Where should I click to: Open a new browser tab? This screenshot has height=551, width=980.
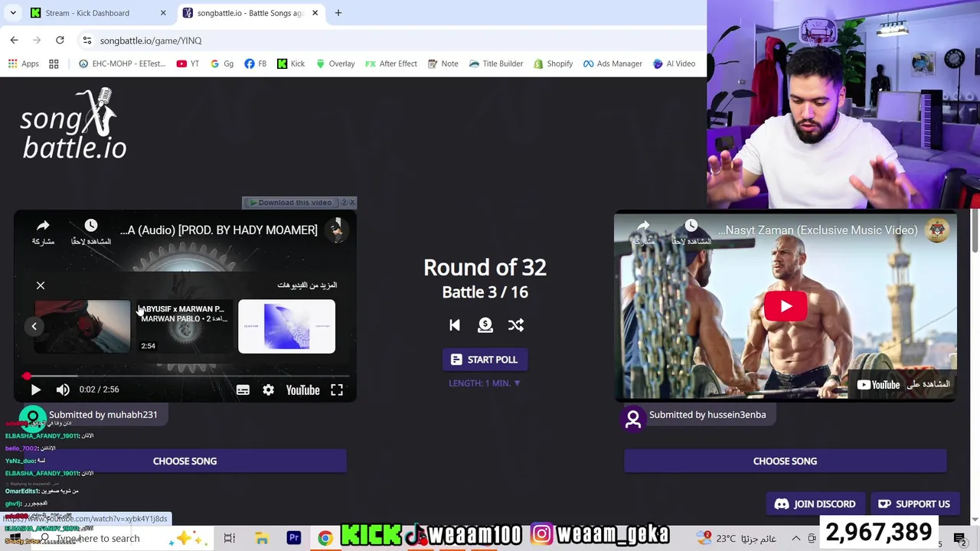338,13
